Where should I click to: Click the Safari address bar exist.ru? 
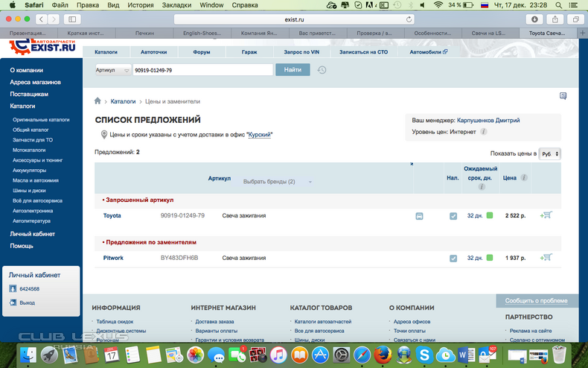(294, 19)
